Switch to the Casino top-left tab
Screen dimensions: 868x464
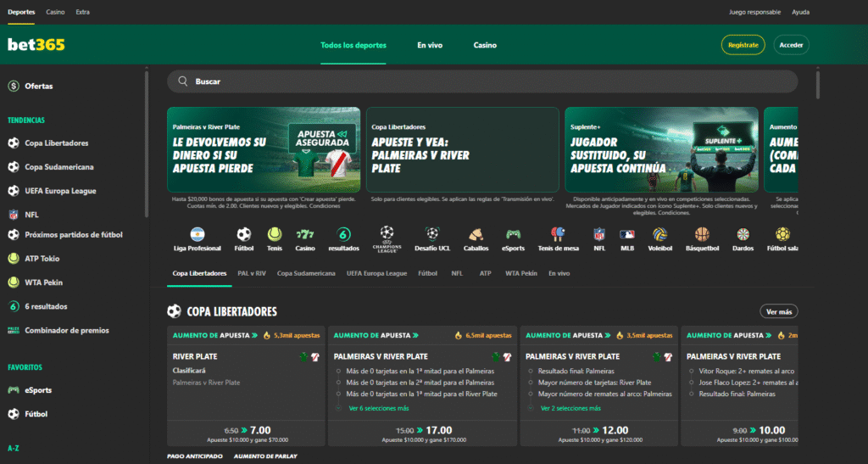pos(55,12)
